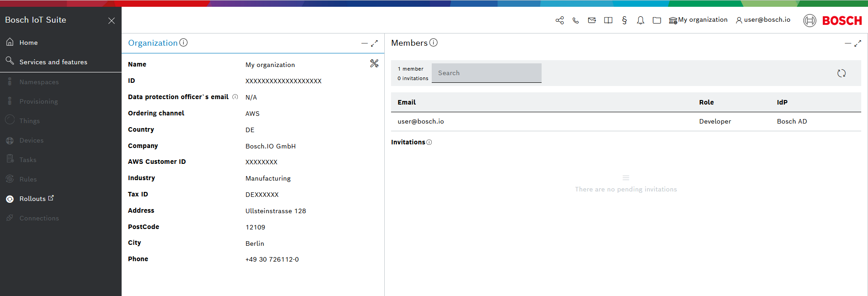Click the Address value Ullsteinstrasse 128
Image resolution: width=868 pixels, height=296 pixels.
coord(276,211)
